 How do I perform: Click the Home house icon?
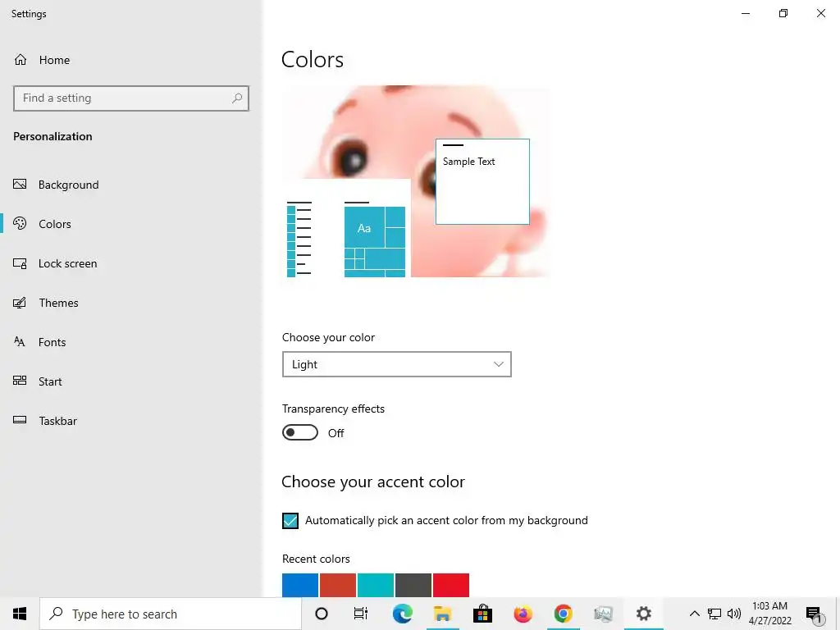21,59
